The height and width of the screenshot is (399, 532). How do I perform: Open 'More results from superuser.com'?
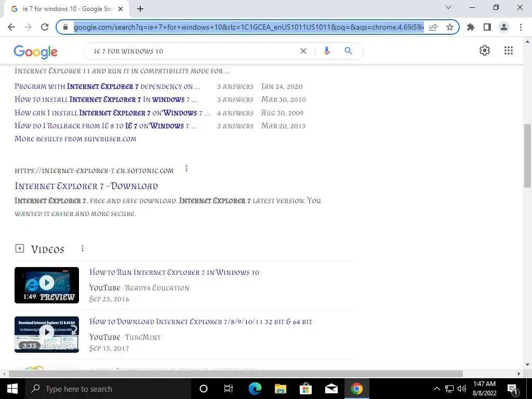[x=75, y=139]
